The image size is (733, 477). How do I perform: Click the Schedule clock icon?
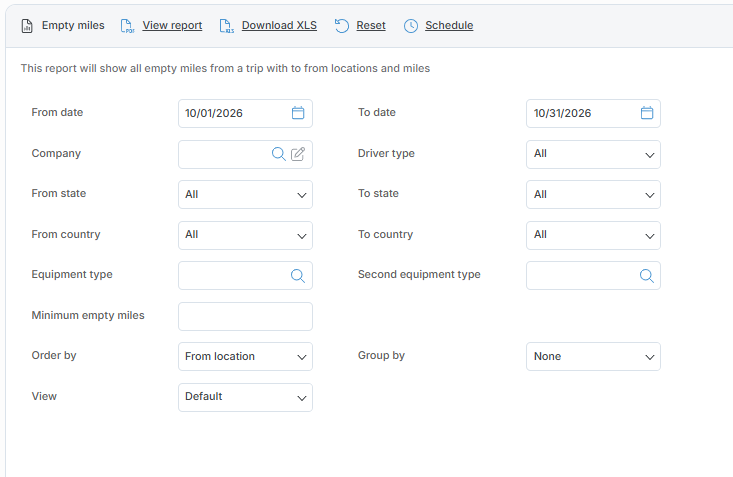(411, 26)
